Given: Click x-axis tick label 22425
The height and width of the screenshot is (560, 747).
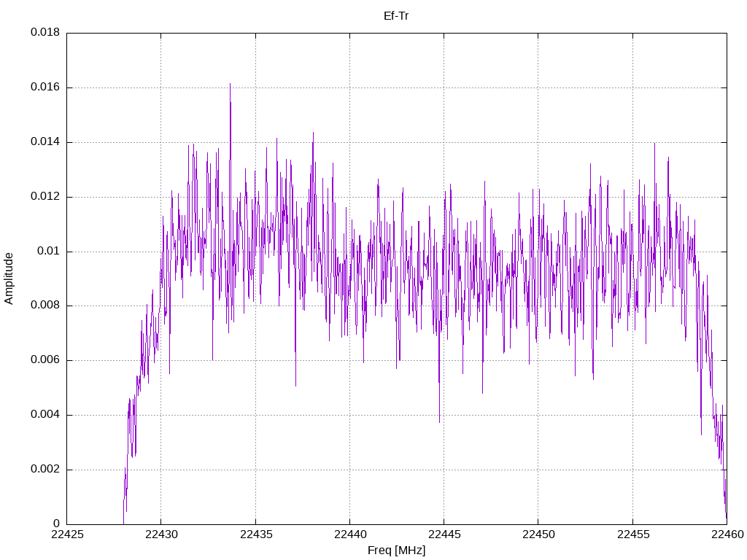Looking at the screenshot, I should point(67,534).
